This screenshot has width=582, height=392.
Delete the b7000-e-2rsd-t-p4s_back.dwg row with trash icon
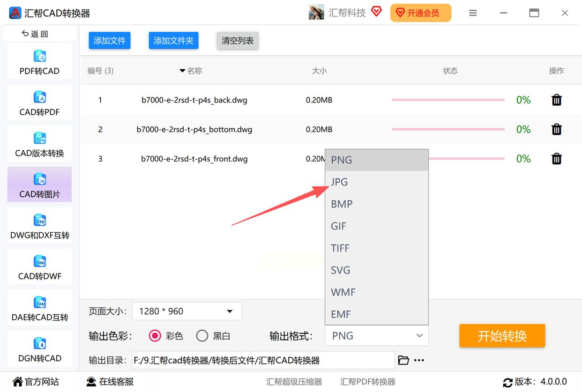coord(556,100)
